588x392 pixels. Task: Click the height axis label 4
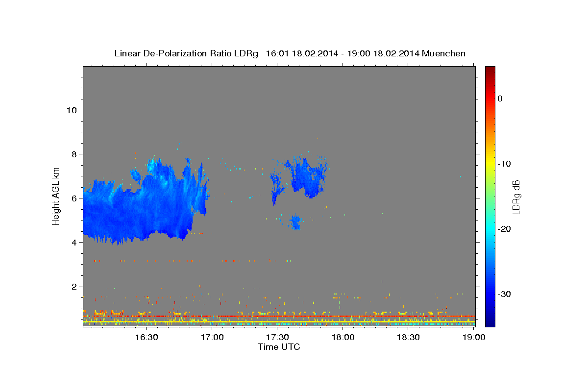point(73,242)
